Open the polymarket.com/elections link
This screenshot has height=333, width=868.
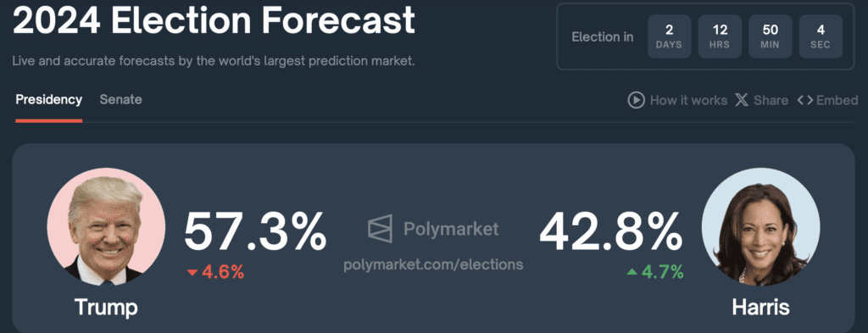[x=433, y=264]
